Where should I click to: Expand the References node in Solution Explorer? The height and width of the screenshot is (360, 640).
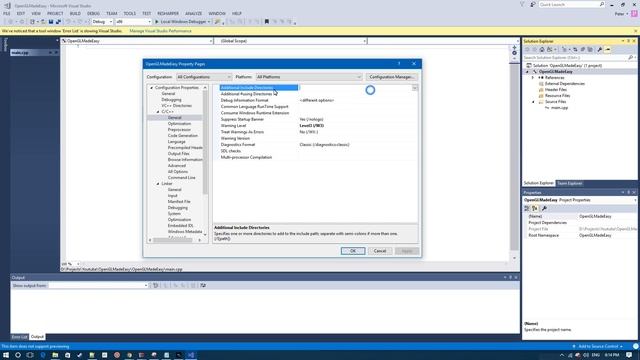pyautogui.click(x=533, y=78)
